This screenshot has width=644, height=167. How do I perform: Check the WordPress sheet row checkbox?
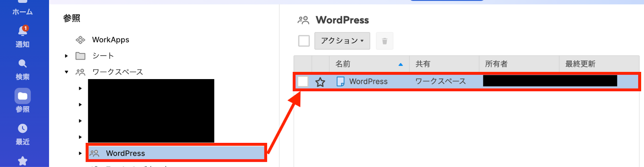click(303, 81)
